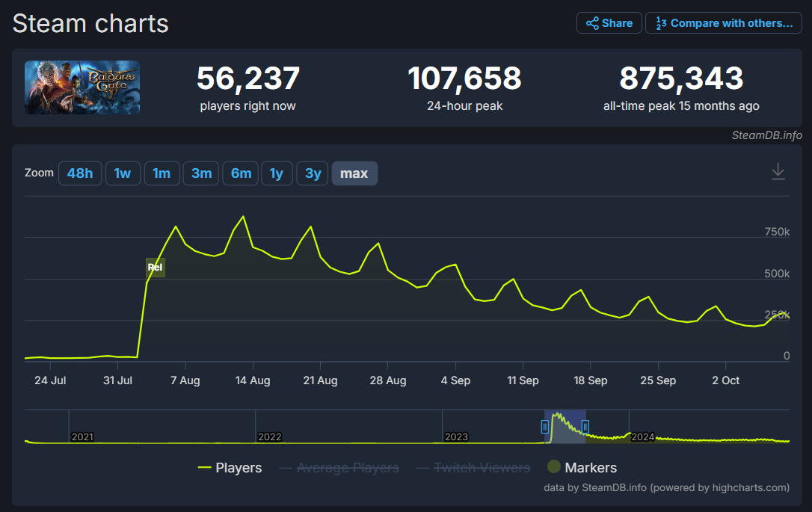Click the 2 Oct axis label

point(725,380)
